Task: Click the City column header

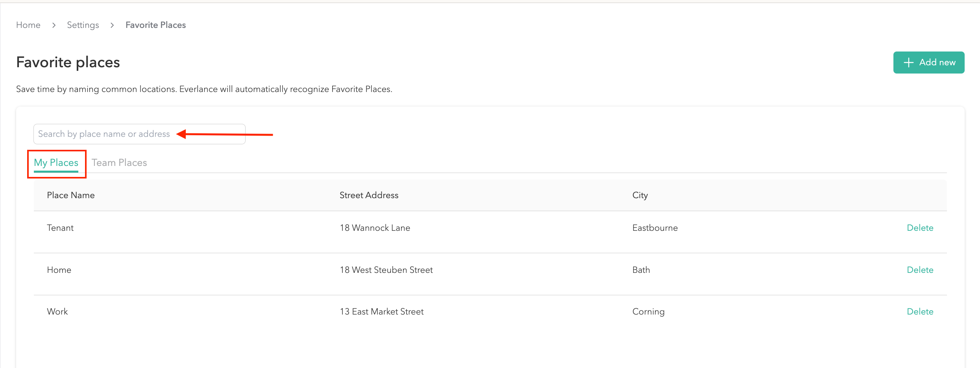Action: [x=640, y=195]
